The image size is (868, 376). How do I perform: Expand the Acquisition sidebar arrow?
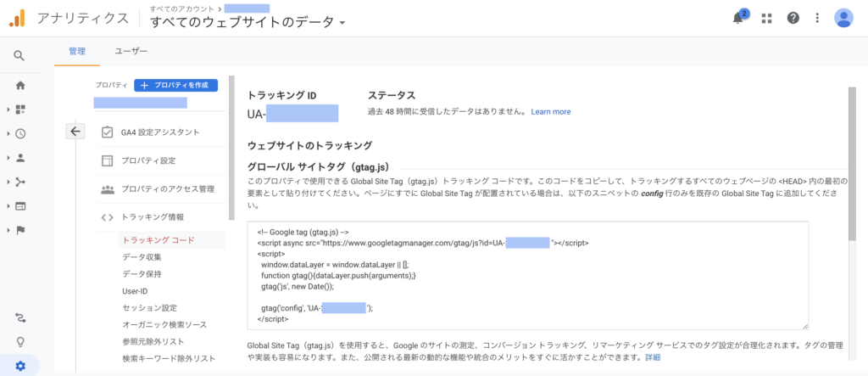coord(8,182)
